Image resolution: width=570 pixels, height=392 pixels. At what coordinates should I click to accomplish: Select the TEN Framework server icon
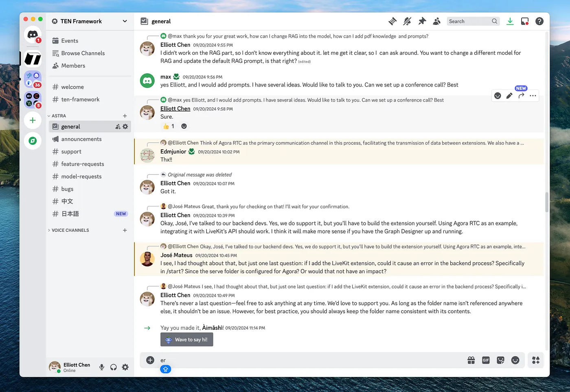(33, 59)
